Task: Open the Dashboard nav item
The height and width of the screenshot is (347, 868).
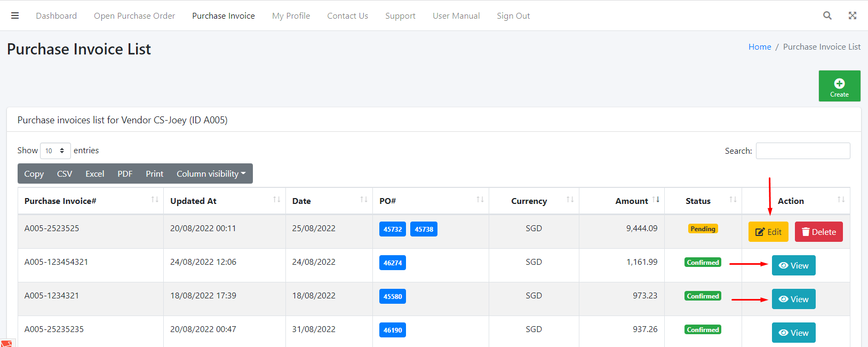Action: pos(57,15)
